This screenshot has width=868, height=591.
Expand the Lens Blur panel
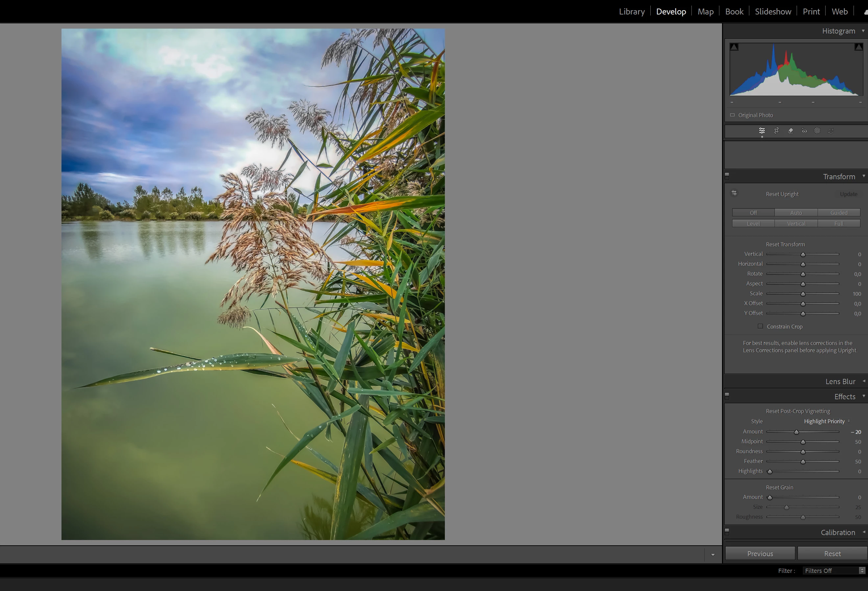pyautogui.click(x=840, y=382)
